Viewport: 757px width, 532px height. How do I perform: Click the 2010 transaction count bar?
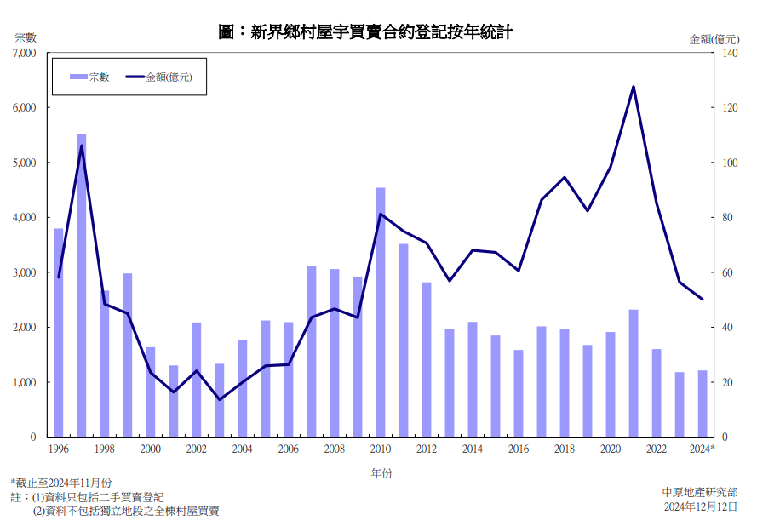(x=381, y=312)
